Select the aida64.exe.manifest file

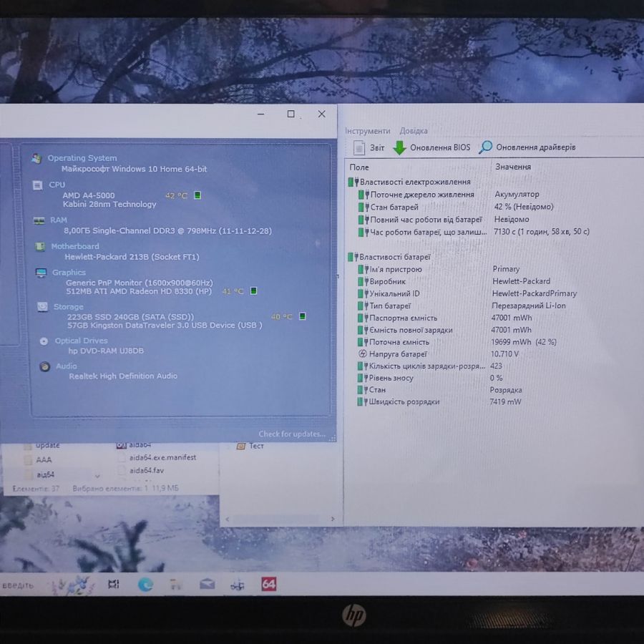point(162,457)
